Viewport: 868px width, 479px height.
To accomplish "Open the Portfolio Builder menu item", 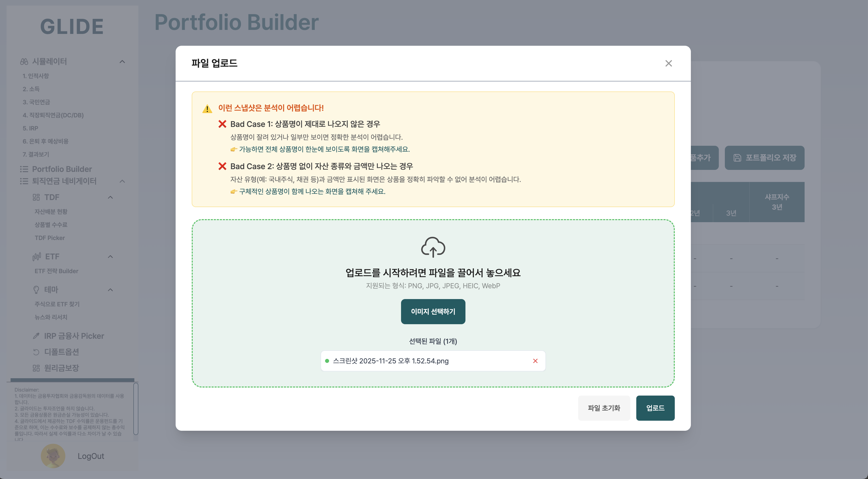I will 62,169.
